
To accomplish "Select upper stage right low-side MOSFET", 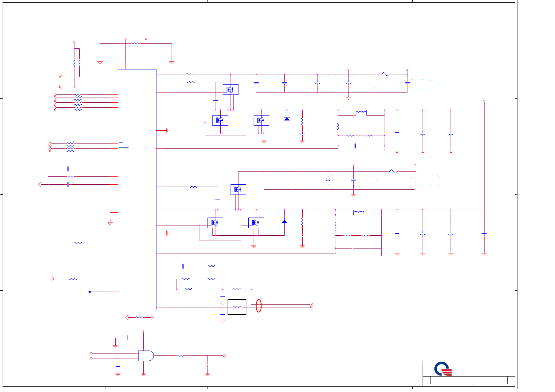I will (261, 120).
